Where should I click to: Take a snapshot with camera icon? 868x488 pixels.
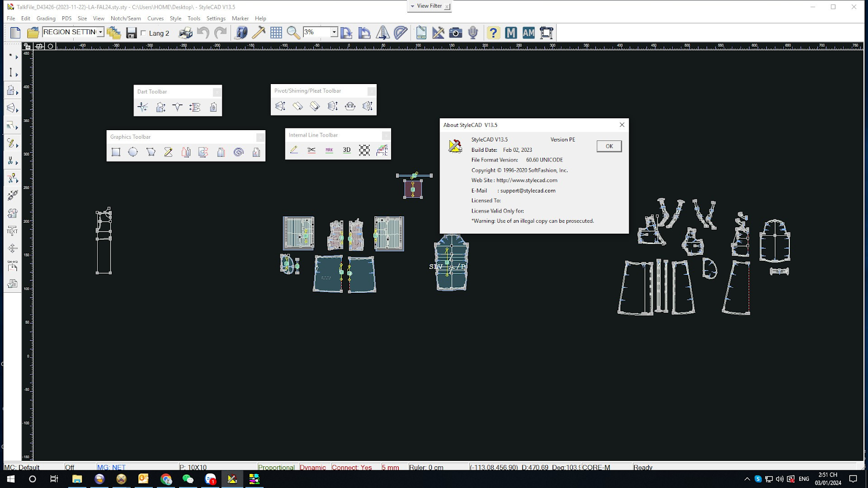coord(456,33)
